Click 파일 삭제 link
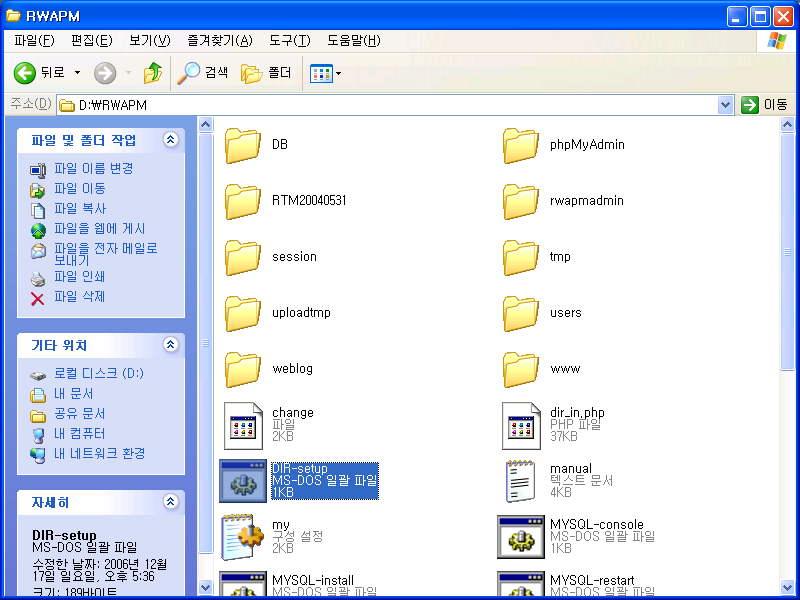Viewport: 800px width, 600px height. [x=80, y=296]
